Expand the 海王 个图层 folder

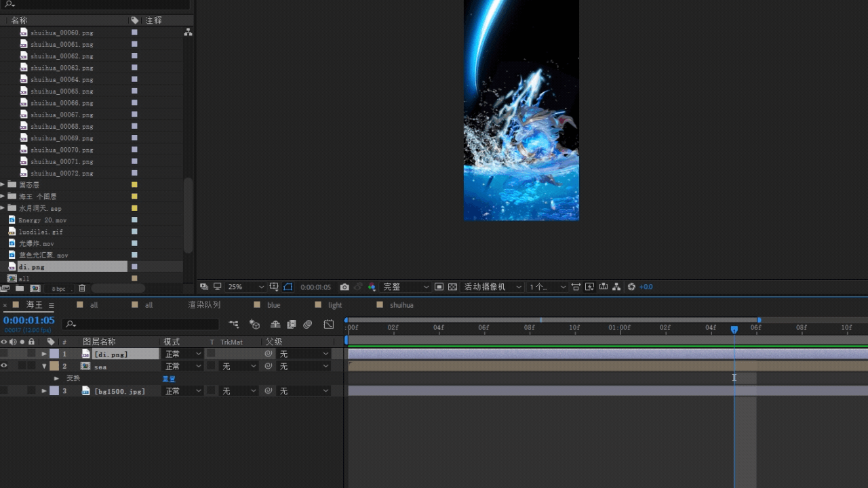3,196
